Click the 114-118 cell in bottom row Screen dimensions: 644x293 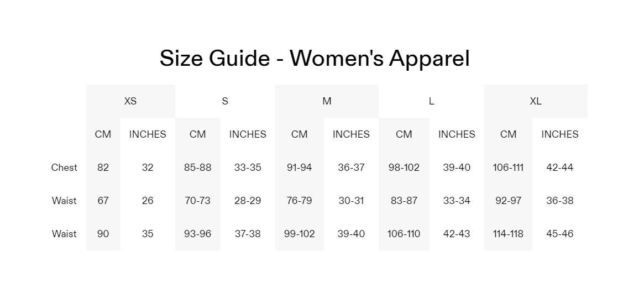pos(508,234)
